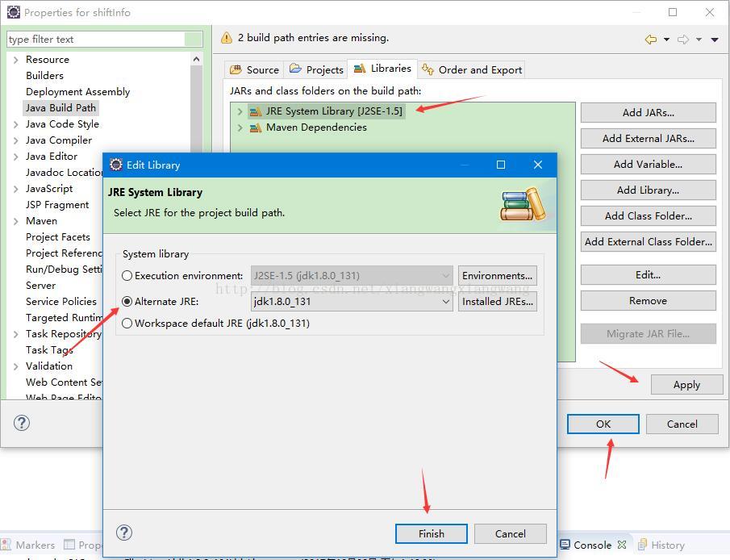
Task: Click the Add External JARs... button
Action: [x=648, y=138]
